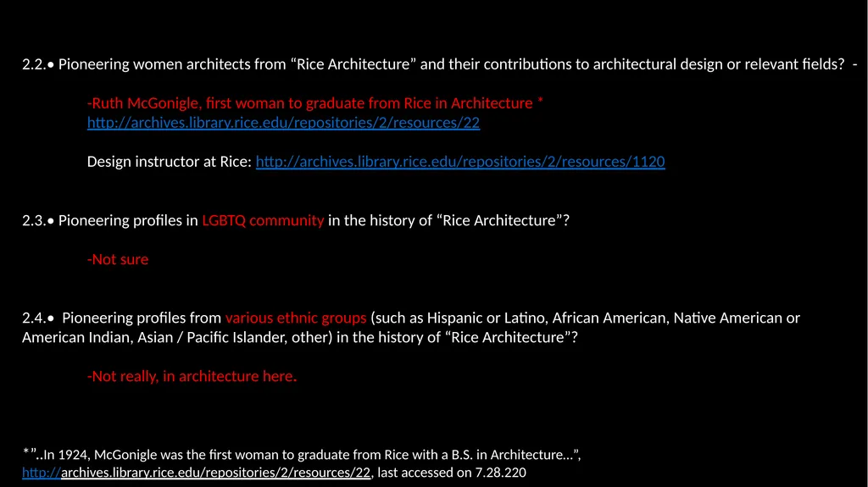Click the red Ruth McGonigle first woman line

[315, 103]
